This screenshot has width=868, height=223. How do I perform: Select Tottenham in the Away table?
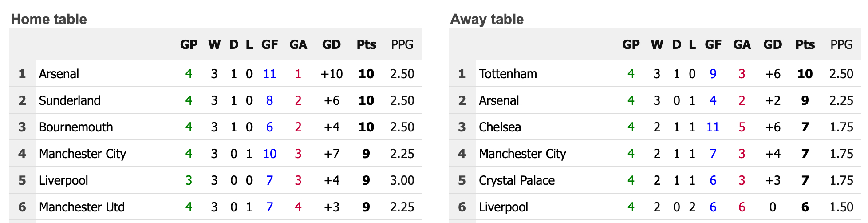point(508,74)
